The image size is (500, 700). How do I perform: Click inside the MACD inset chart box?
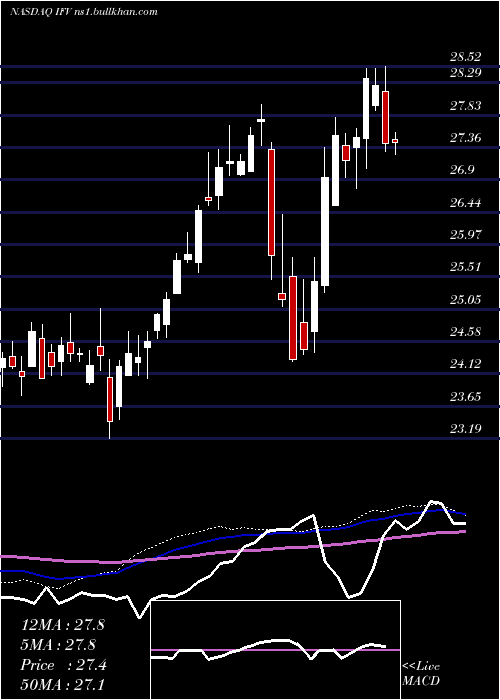276,650
